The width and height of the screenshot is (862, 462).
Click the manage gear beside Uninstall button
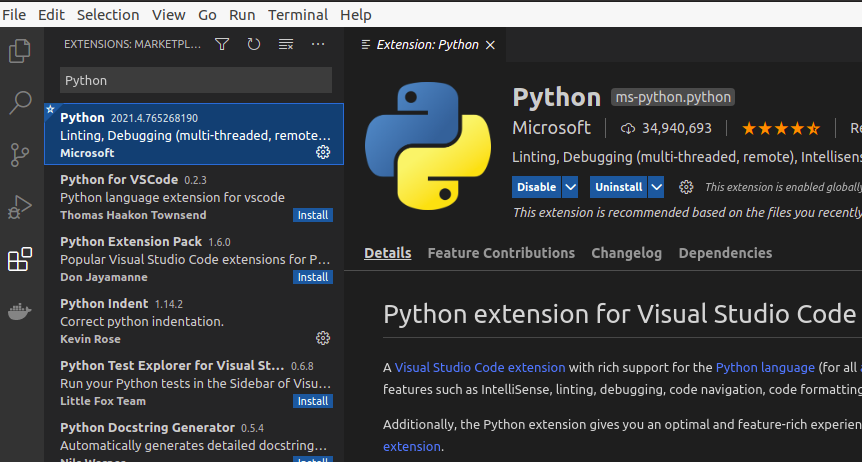click(x=686, y=187)
